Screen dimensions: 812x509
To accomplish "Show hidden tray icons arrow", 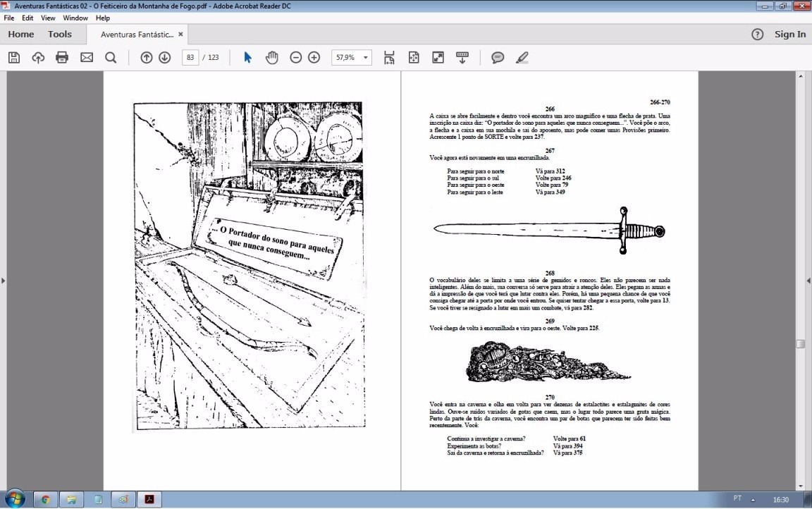I will [753, 500].
